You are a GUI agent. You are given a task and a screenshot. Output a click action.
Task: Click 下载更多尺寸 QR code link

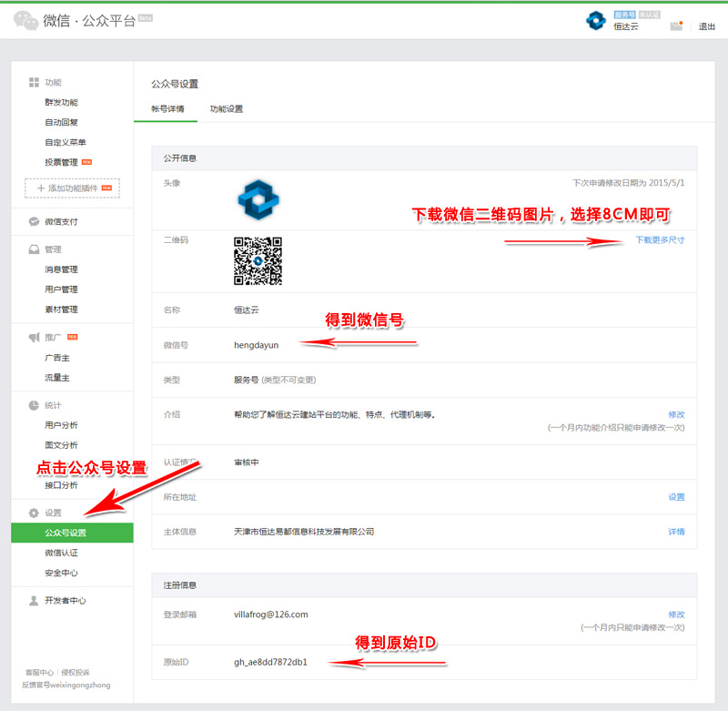(660, 240)
